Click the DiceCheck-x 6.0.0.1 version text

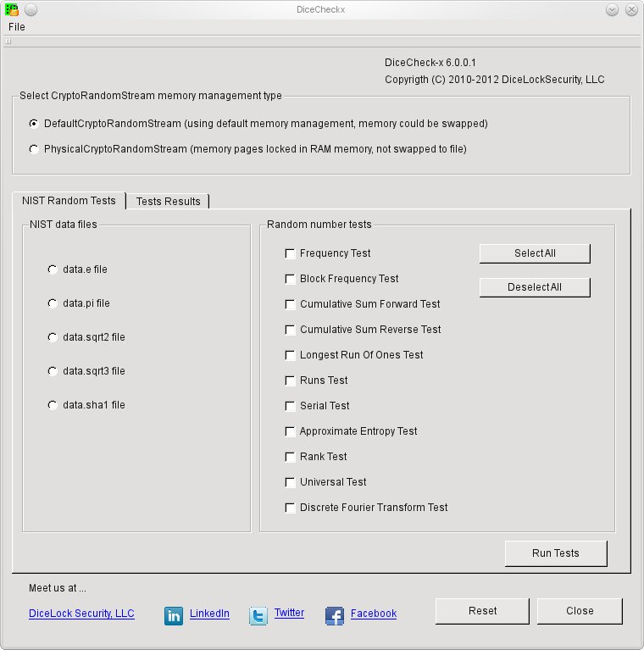(430, 63)
